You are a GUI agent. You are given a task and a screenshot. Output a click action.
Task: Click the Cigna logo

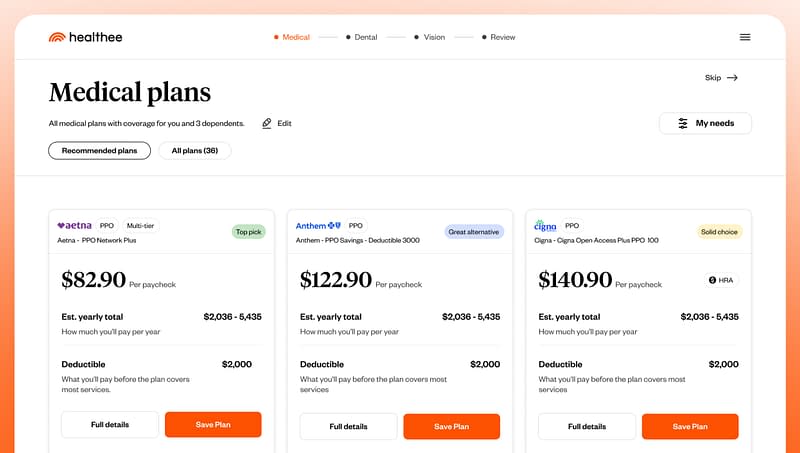(x=546, y=226)
